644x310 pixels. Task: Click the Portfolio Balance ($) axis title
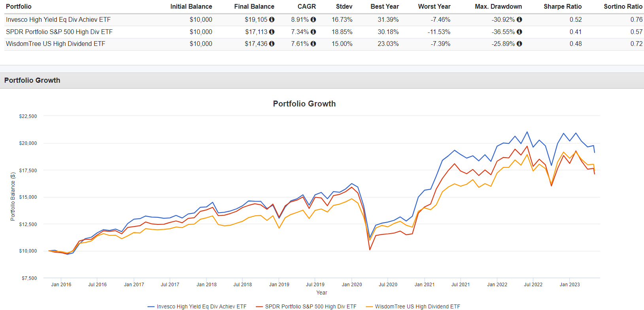point(13,197)
